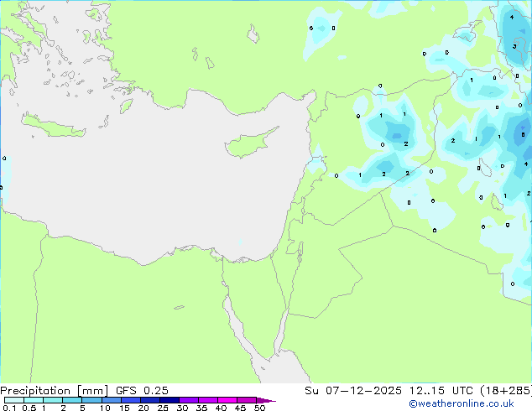Pick the 0.1–0.5 mm palest legend swatch
The image size is (532, 411).
click(14, 400)
